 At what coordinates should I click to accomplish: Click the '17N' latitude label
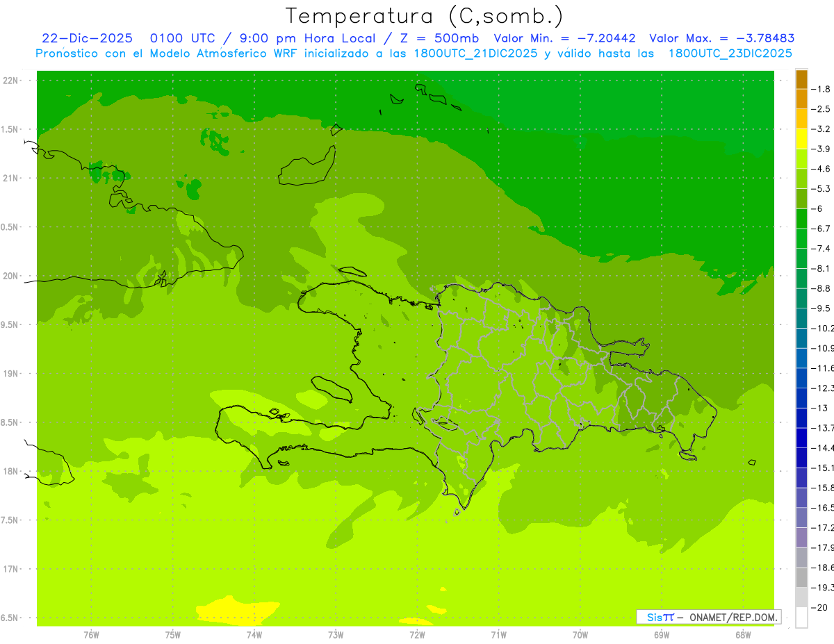[x=11, y=568]
